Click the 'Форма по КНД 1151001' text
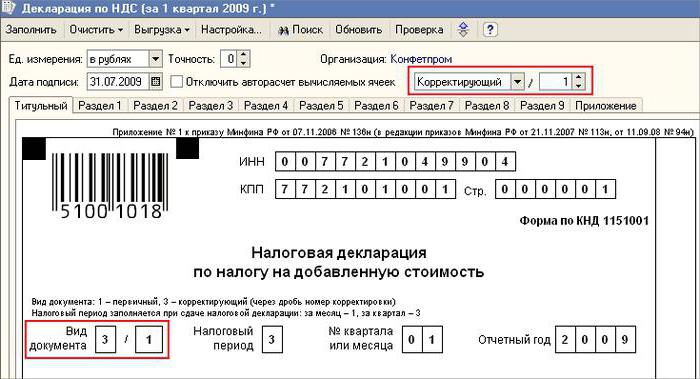 (584, 221)
